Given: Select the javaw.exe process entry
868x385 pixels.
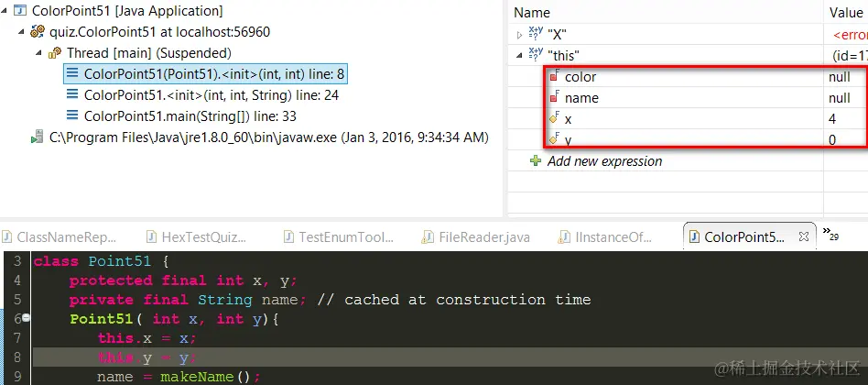Looking at the screenshot, I should [x=268, y=137].
